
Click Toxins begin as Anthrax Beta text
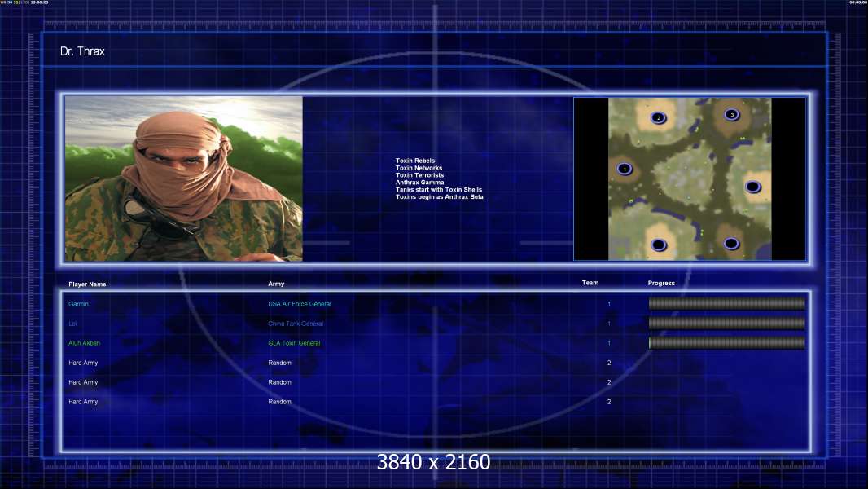point(440,196)
